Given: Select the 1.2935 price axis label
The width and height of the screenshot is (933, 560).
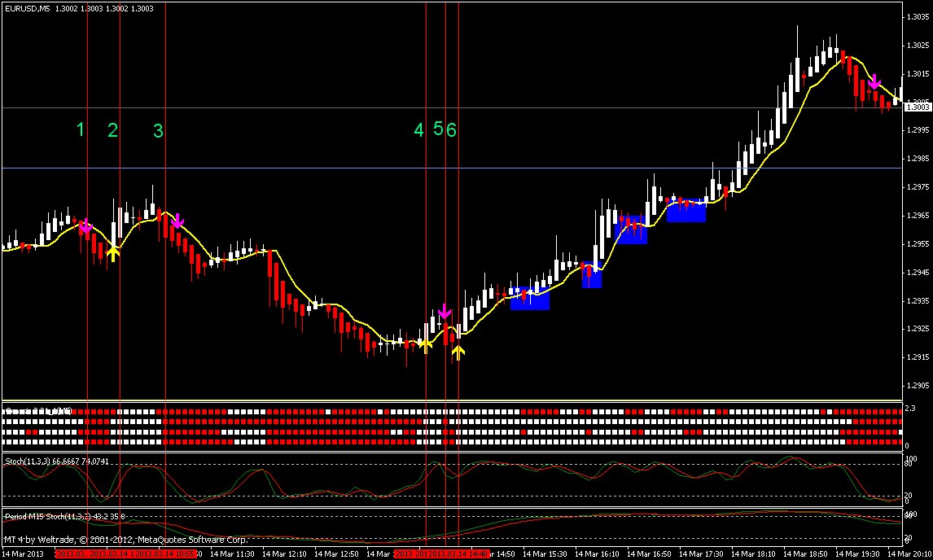Looking at the screenshot, I should [x=918, y=301].
